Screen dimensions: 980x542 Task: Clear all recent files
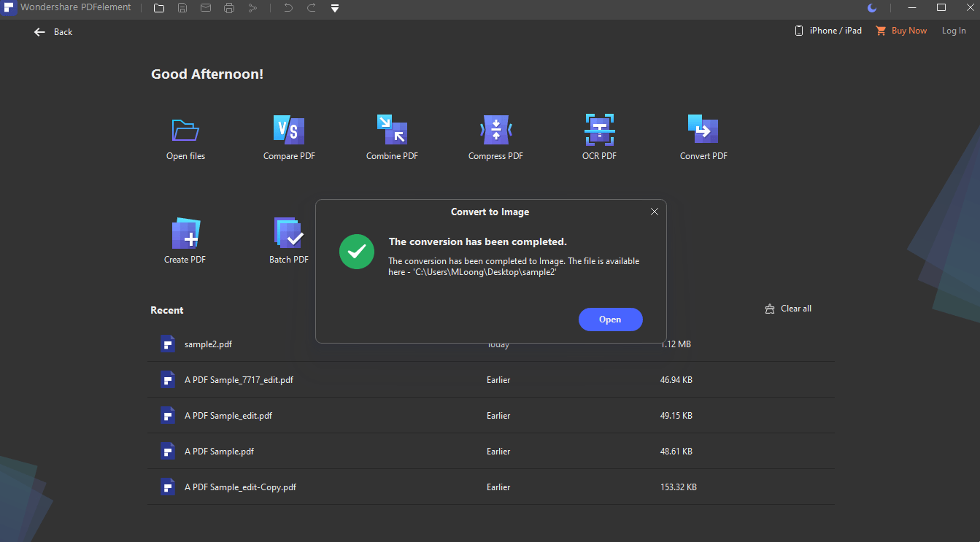click(x=788, y=309)
